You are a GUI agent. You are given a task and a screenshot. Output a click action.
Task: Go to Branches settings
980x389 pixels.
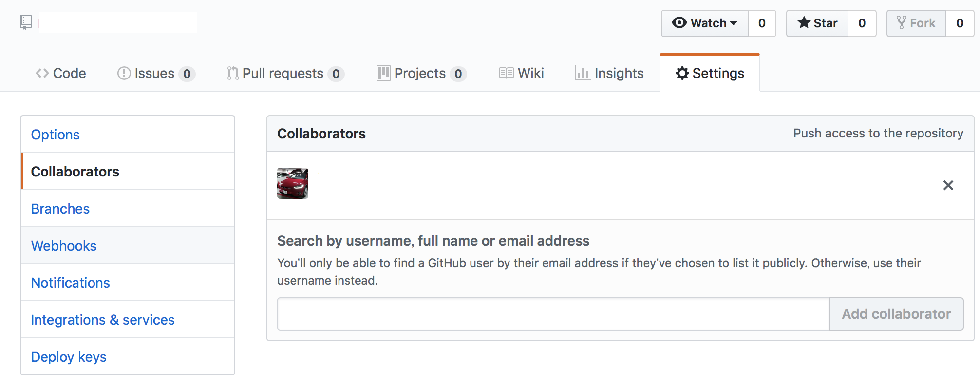tap(128, 209)
